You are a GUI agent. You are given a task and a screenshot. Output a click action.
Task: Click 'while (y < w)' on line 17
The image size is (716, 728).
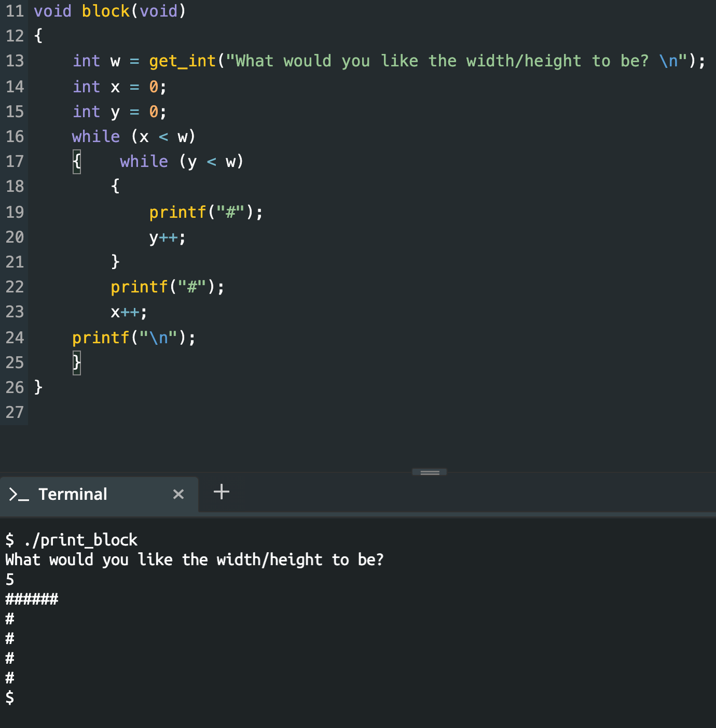click(182, 161)
